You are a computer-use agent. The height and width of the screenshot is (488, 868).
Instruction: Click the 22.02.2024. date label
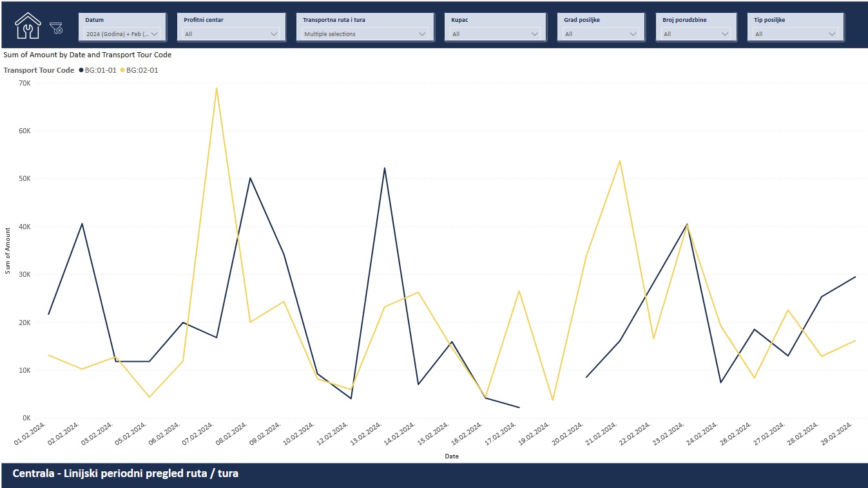pyautogui.click(x=635, y=435)
